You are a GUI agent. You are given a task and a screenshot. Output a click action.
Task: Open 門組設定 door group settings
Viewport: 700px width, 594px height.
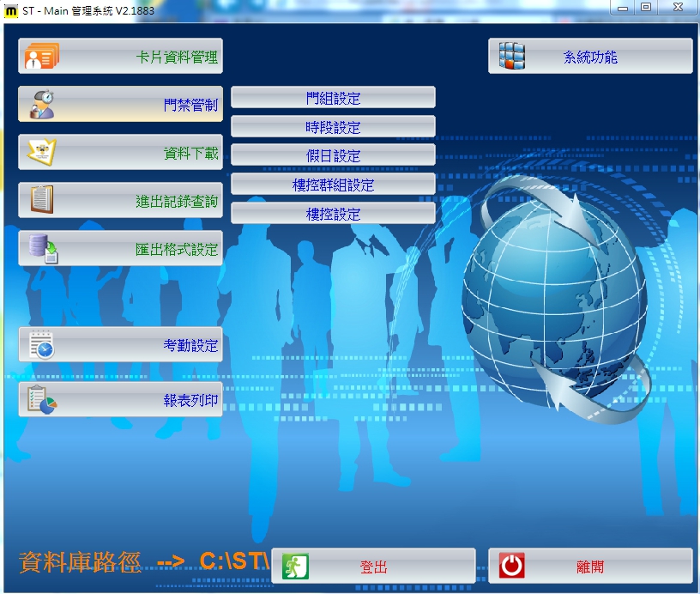click(x=333, y=98)
